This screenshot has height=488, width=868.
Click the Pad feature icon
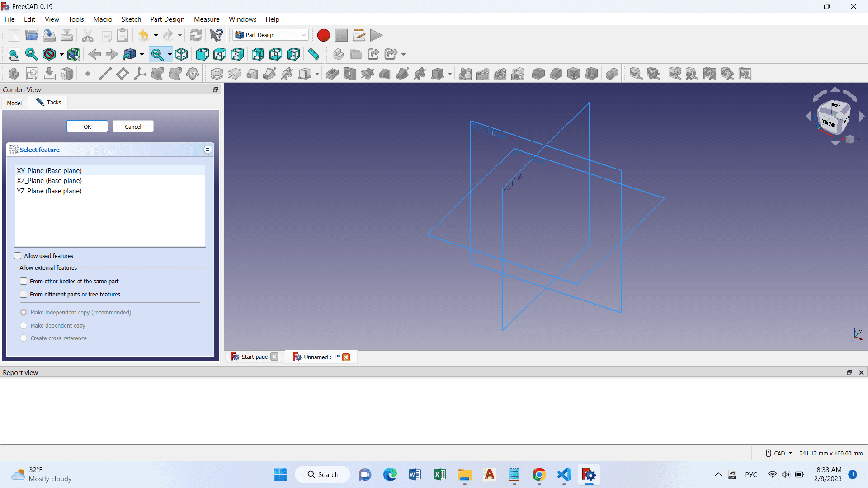point(217,74)
